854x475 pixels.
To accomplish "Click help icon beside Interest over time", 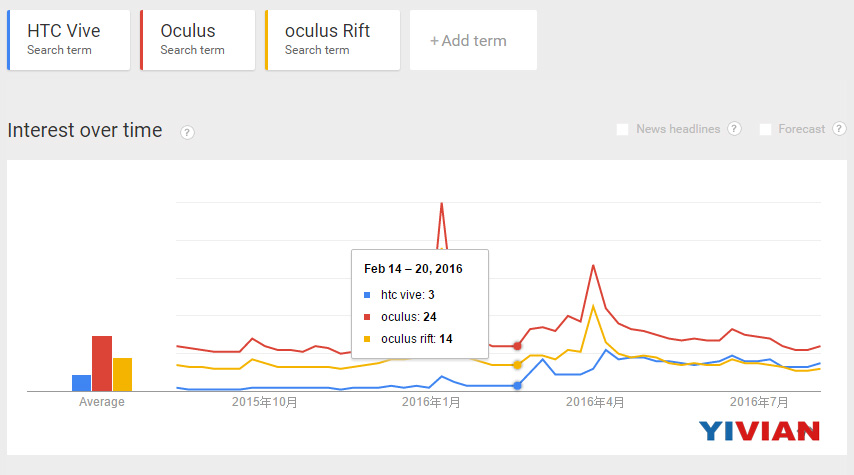I will click(187, 132).
